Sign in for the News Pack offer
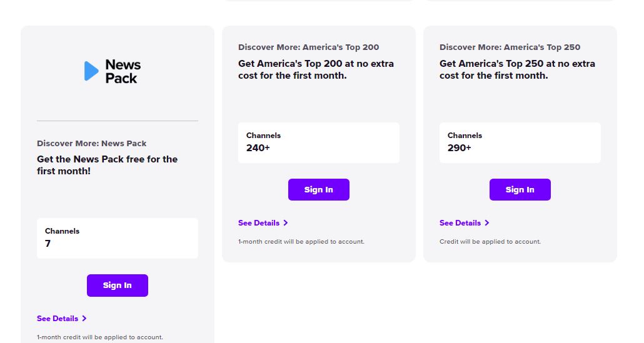 118,286
